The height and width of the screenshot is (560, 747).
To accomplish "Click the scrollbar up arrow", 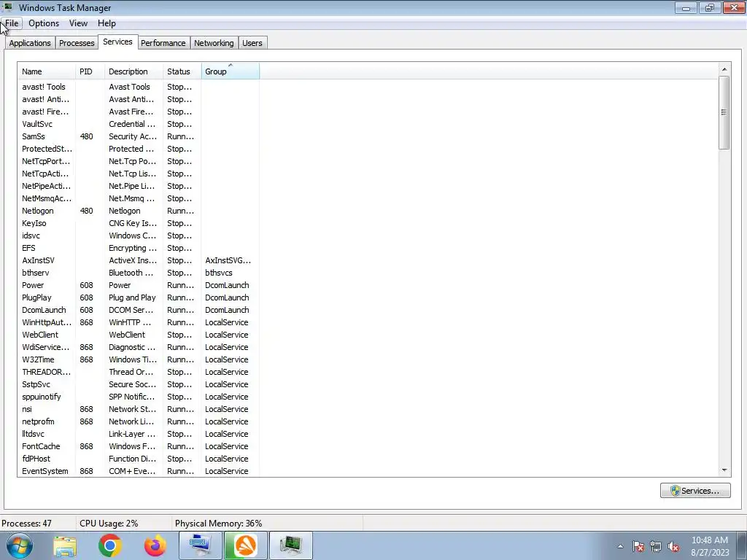I will coord(724,69).
